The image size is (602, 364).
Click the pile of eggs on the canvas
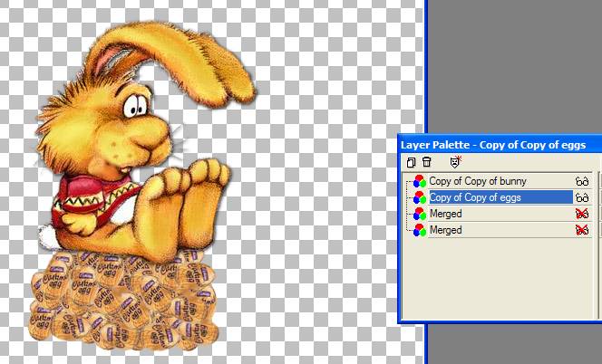[x=123, y=302]
